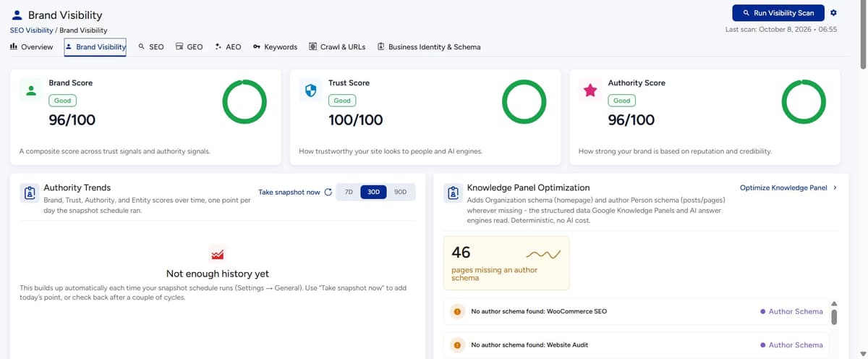Open the Crawl & URLs tab
Screen dimensions: 868x359
(337, 46)
